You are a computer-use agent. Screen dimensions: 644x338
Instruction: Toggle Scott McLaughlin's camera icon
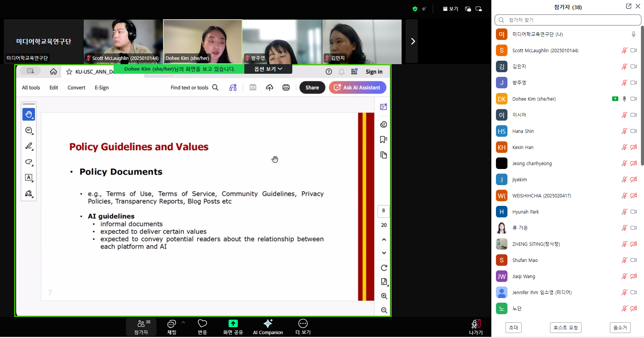[x=633, y=50]
